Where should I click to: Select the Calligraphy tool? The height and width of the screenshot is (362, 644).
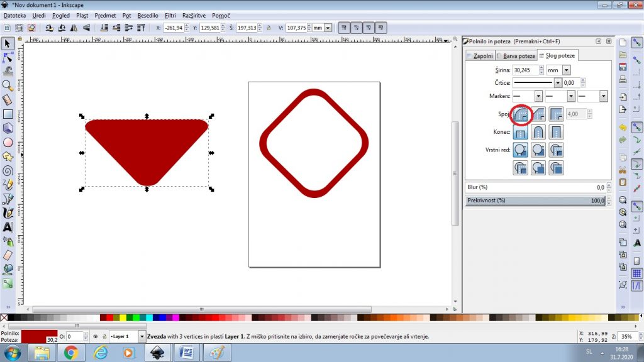point(8,213)
